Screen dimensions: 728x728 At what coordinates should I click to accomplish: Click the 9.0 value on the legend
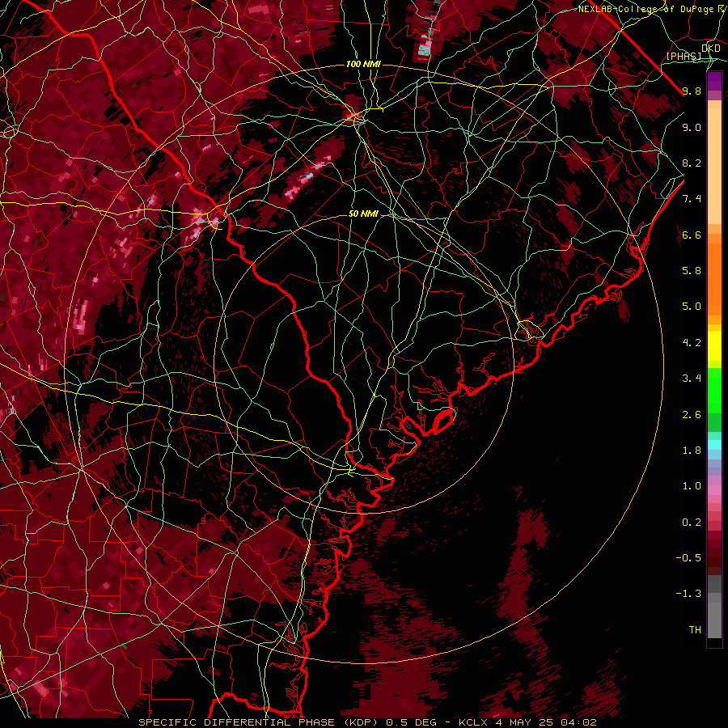[692, 127]
